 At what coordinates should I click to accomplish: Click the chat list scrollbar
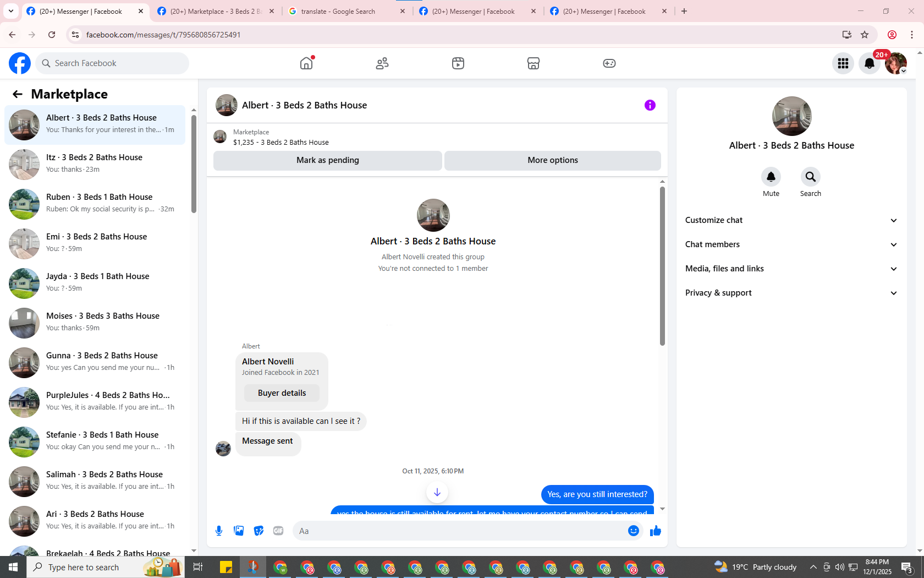194,163
